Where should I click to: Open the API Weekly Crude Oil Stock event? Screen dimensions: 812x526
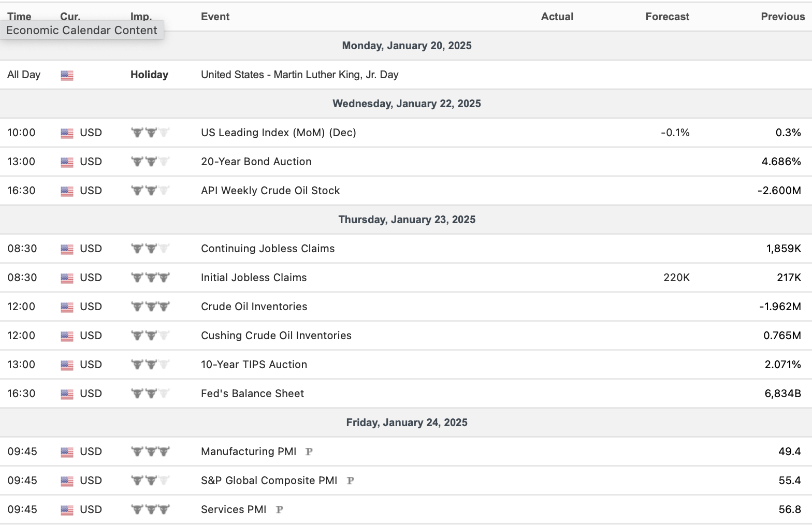coord(270,191)
